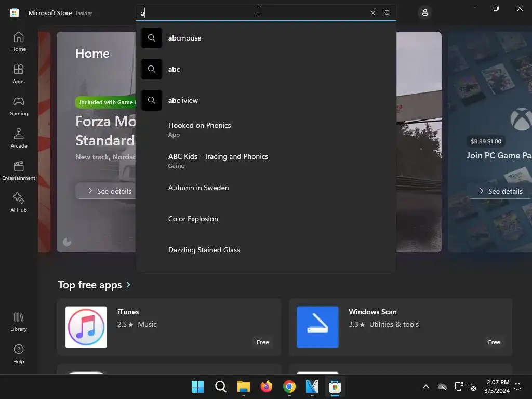Click the magnifier icon beside 'abcmouse'
Screen dimensions: 532x399
[152, 38]
